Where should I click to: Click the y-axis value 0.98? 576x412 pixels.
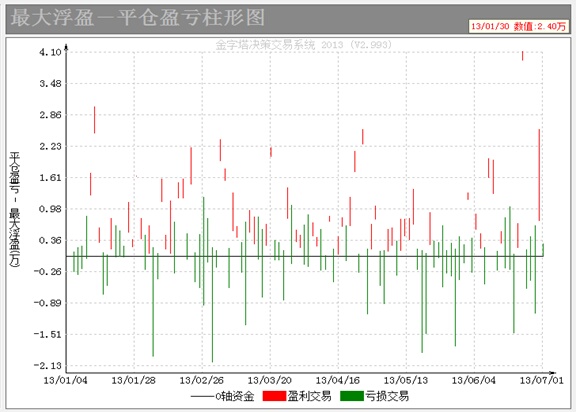(x=50, y=209)
